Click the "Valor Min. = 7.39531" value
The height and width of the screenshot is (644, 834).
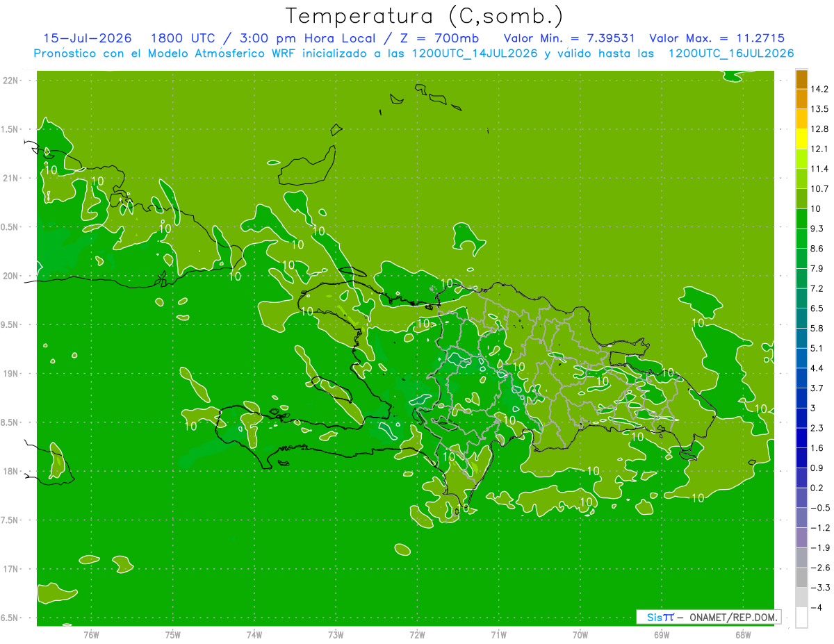click(x=569, y=38)
